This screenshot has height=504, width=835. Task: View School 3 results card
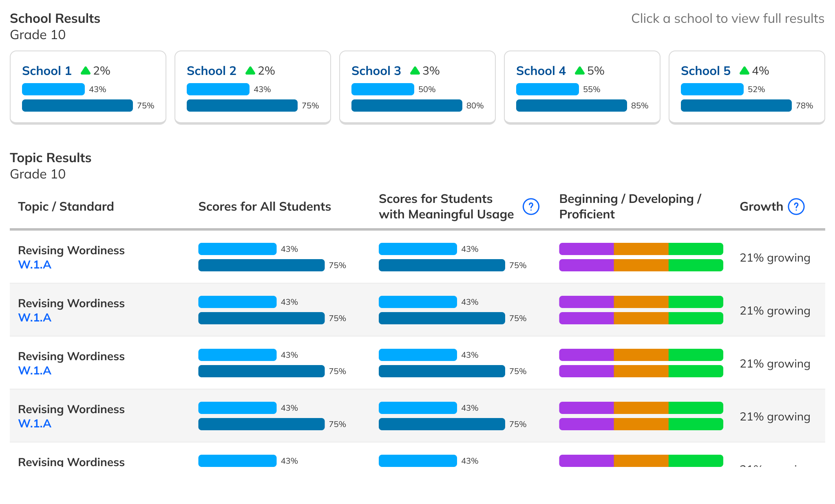point(376,71)
